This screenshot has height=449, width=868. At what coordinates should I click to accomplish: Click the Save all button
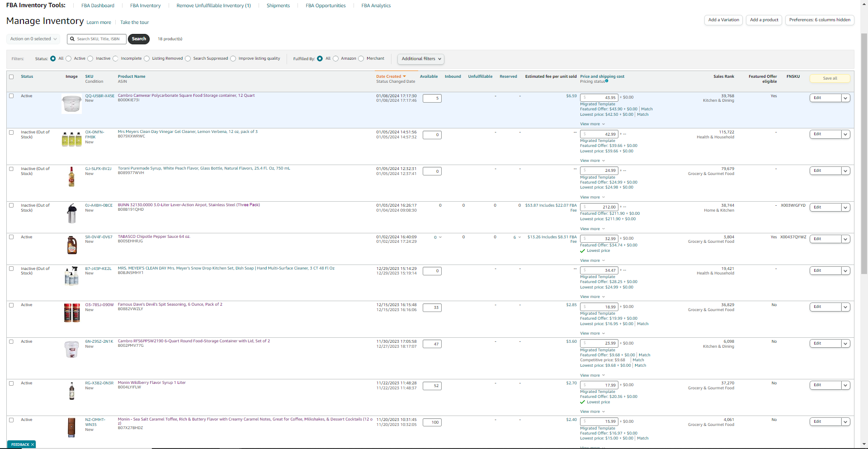click(830, 78)
